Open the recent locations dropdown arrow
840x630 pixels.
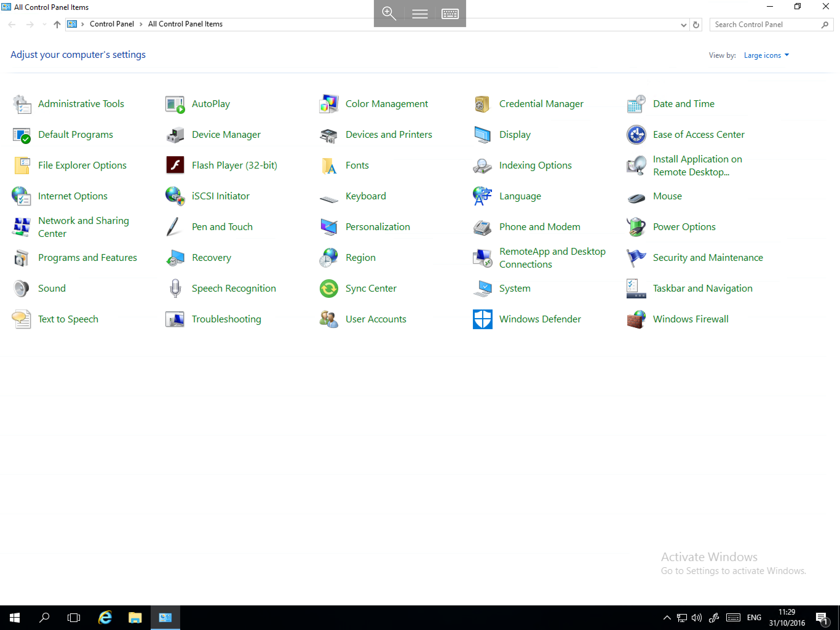(x=45, y=24)
